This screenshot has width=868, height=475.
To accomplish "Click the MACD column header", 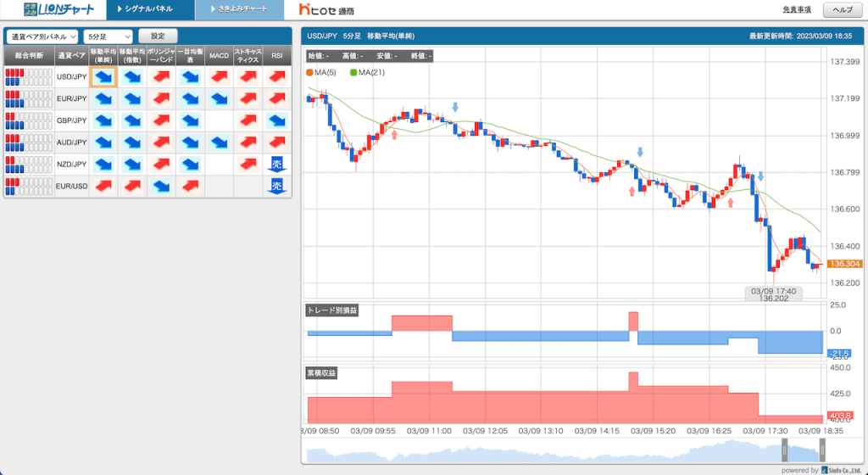I will [x=220, y=56].
